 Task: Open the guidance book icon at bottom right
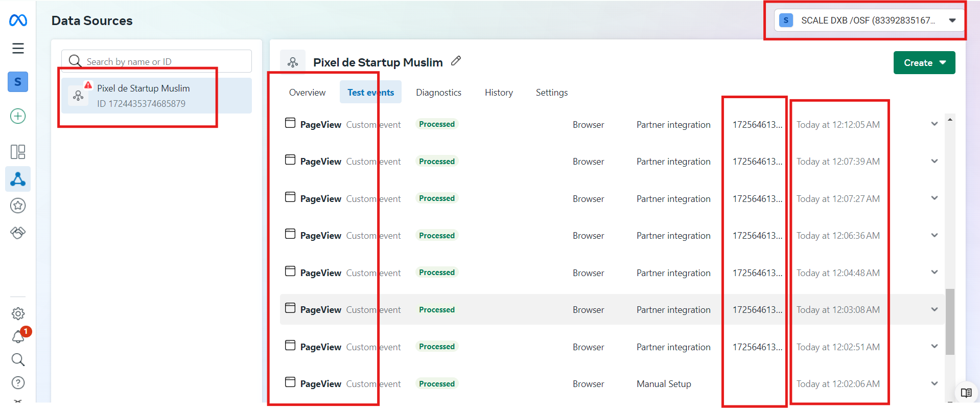pos(966,393)
